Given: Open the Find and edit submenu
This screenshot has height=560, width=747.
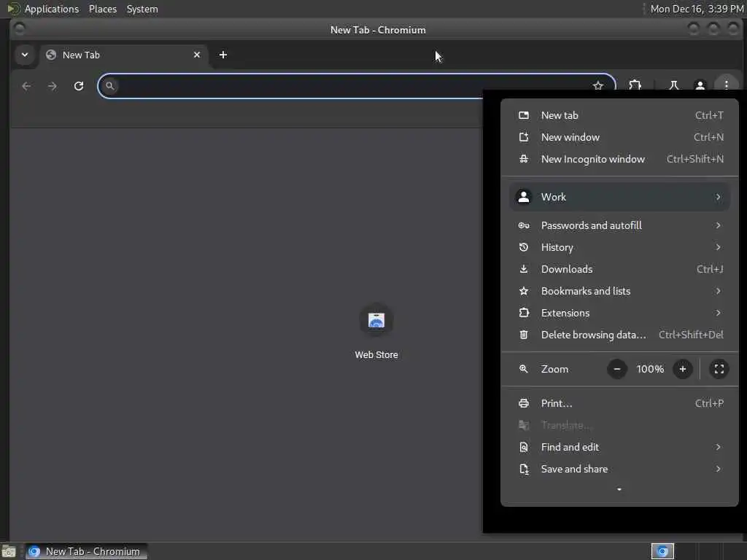Looking at the screenshot, I should [x=619, y=447].
